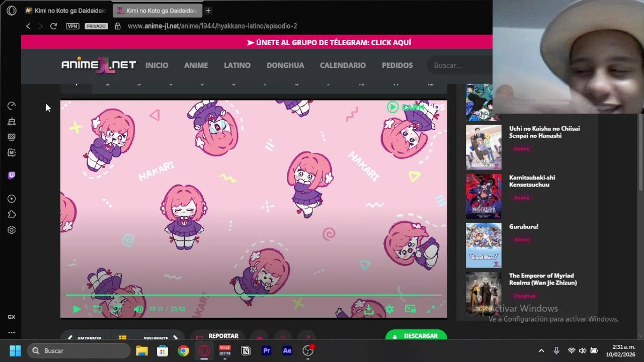This screenshot has width=644, height=362.
Task: Open episode list icon between Anterior and Siguiente
Action: pyautogui.click(x=122, y=338)
